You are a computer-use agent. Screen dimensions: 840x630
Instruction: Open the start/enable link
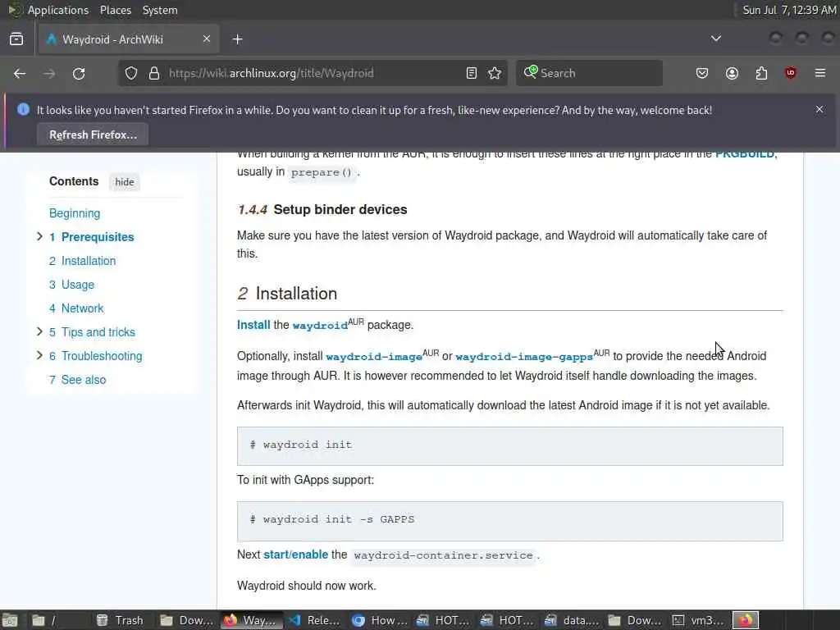point(295,555)
